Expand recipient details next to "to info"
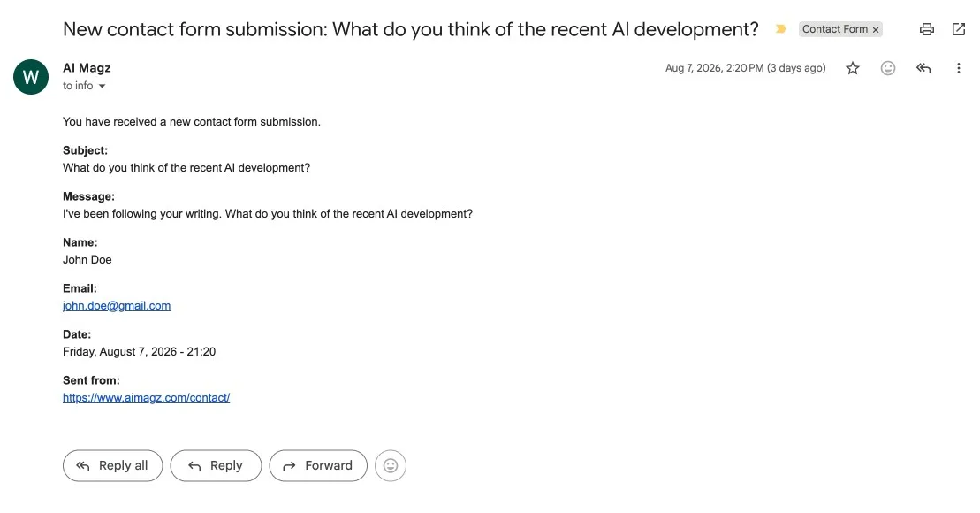Image resolution: width=980 pixels, height=513 pixels. [102, 86]
